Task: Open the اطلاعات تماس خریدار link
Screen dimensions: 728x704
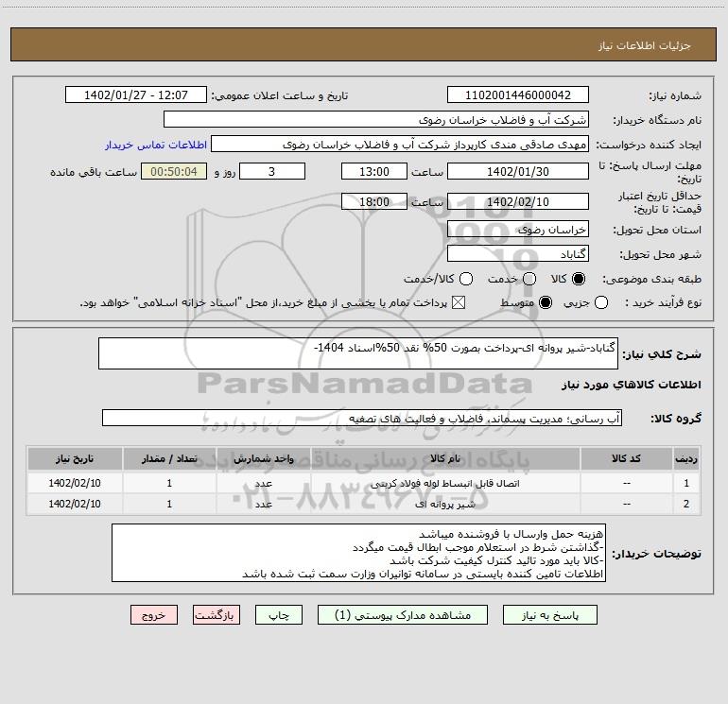Action: 156,145
